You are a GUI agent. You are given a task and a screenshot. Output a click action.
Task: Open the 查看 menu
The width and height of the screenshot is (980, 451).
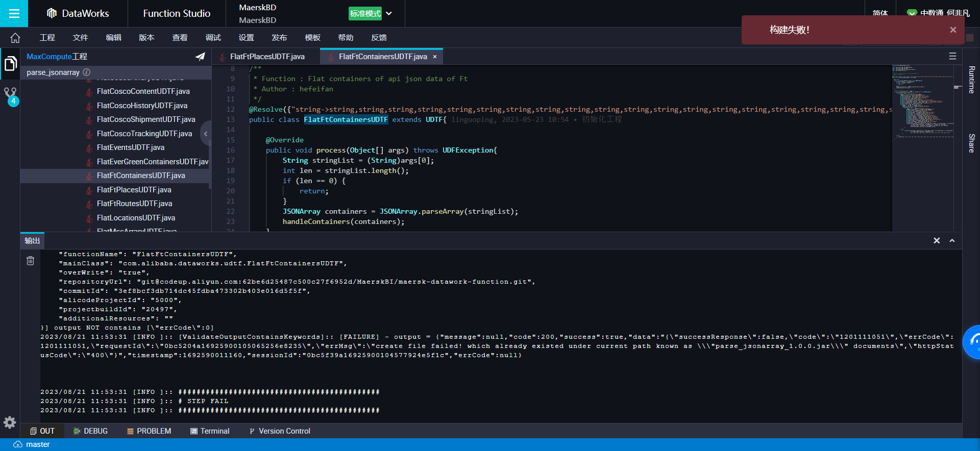coord(180,38)
